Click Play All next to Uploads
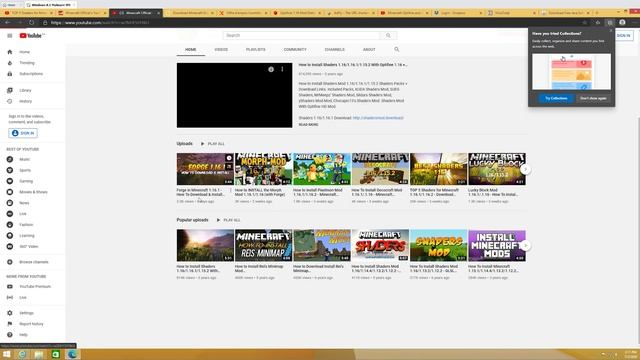640x360 pixels. pos(213,144)
